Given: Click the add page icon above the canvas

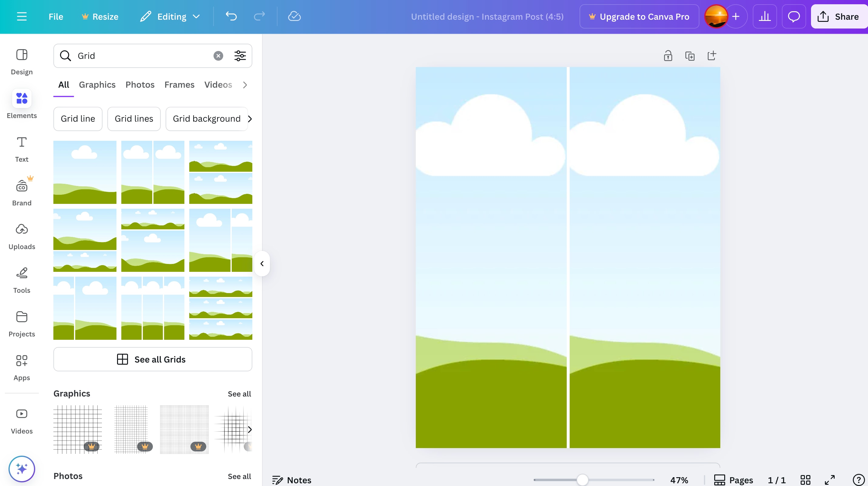Looking at the screenshot, I should (712, 56).
